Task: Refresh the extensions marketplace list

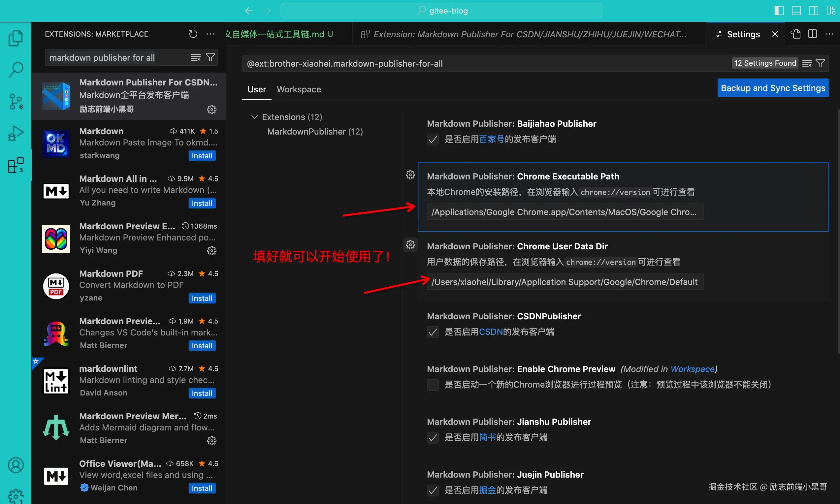Action: point(193,34)
